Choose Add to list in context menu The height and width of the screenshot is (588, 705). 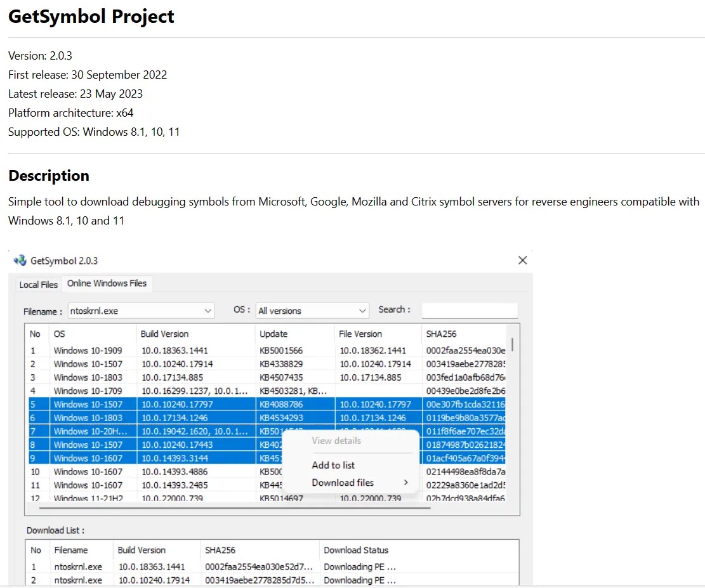[x=333, y=466]
